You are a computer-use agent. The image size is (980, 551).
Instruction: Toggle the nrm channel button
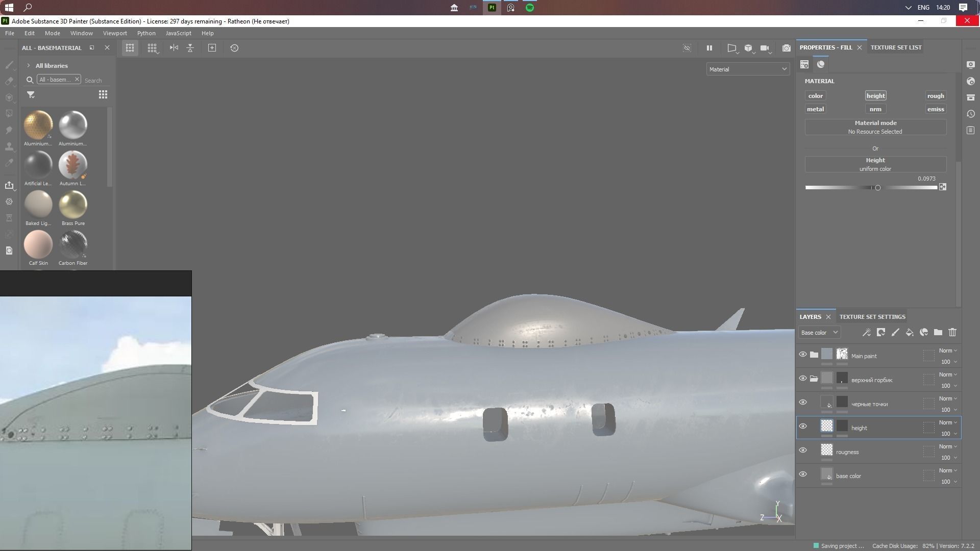coord(875,109)
